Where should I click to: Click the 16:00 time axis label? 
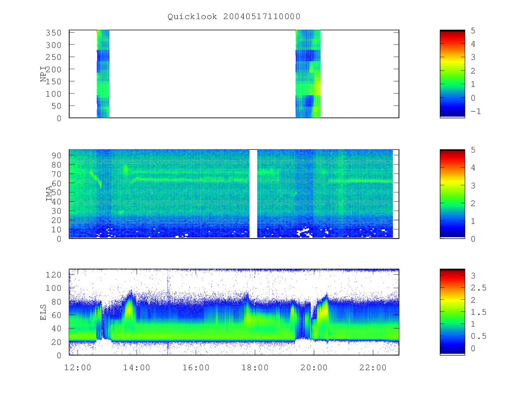(196, 368)
